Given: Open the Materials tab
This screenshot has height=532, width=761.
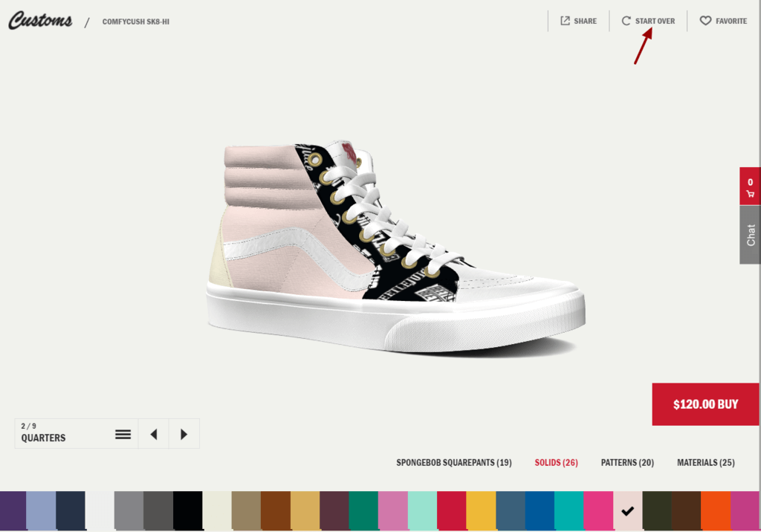Looking at the screenshot, I should coord(705,462).
